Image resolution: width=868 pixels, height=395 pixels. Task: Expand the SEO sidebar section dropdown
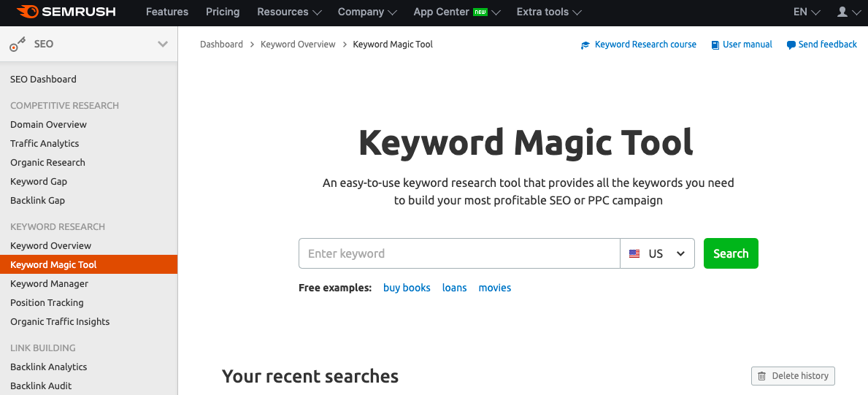pyautogui.click(x=163, y=45)
